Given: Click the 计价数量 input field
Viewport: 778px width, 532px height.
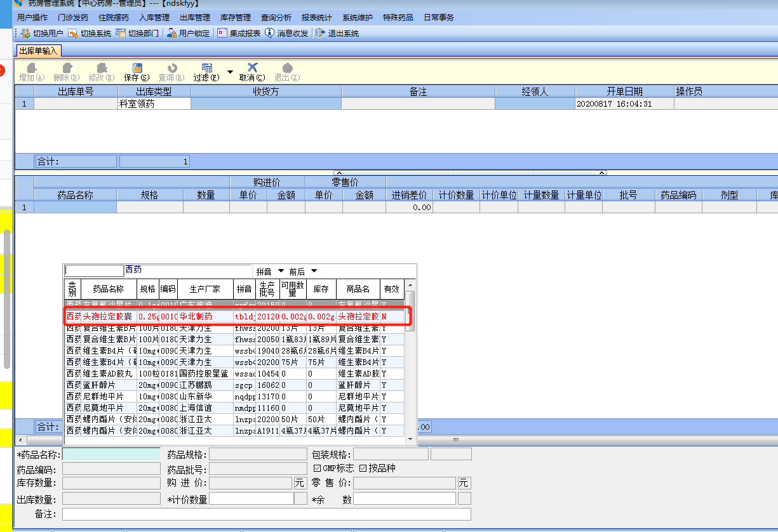Looking at the screenshot, I should tap(251, 499).
